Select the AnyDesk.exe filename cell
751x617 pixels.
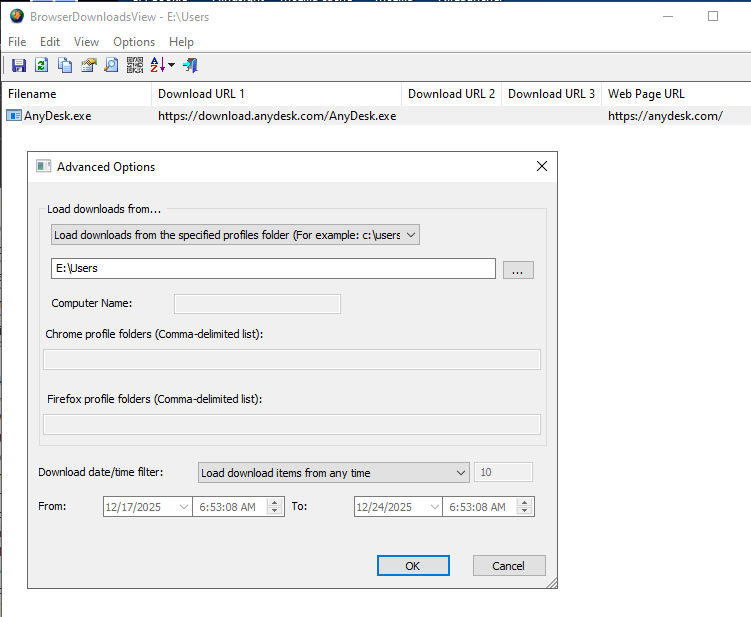[57, 116]
